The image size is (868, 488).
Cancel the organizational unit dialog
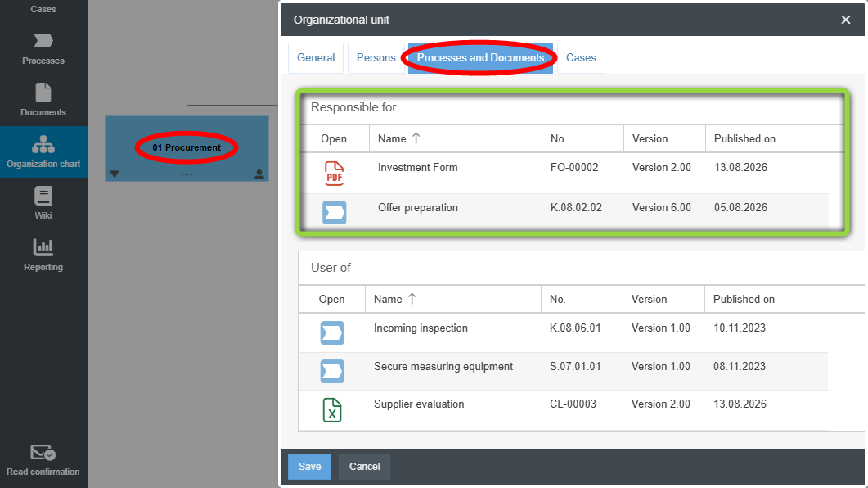coord(364,467)
